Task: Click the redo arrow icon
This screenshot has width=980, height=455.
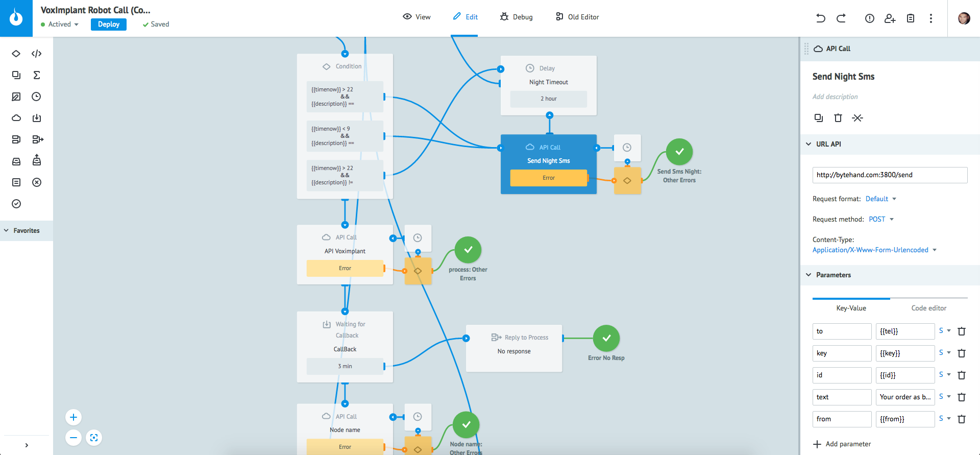Action: coord(841,18)
